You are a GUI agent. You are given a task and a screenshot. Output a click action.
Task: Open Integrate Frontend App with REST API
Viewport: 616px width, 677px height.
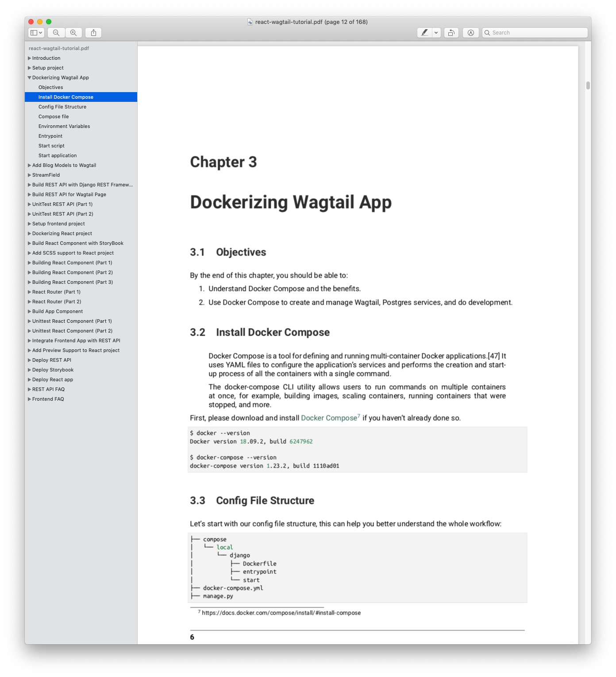click(x=81, y=340)
